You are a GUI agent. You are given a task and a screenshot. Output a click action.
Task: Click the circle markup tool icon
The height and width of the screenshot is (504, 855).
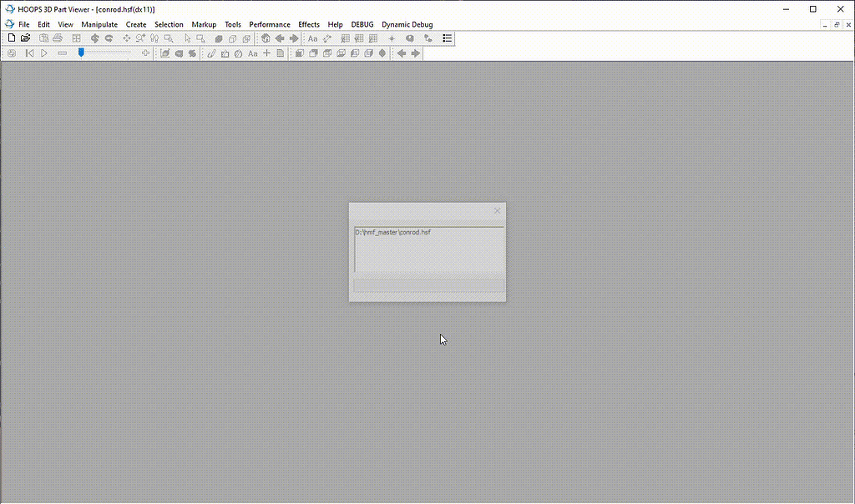238,53
